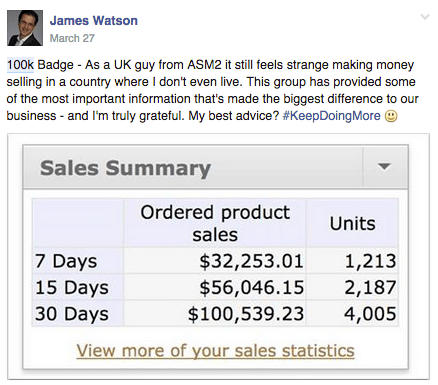Viewport: 438px width, 385px height.
Task: Open the #KeepDoingMore hashtag
Action: 331,116
